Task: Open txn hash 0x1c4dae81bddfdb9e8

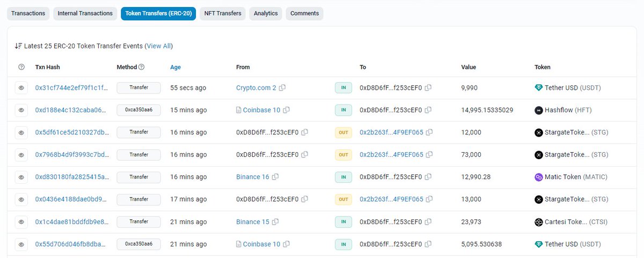Action: 72,222
